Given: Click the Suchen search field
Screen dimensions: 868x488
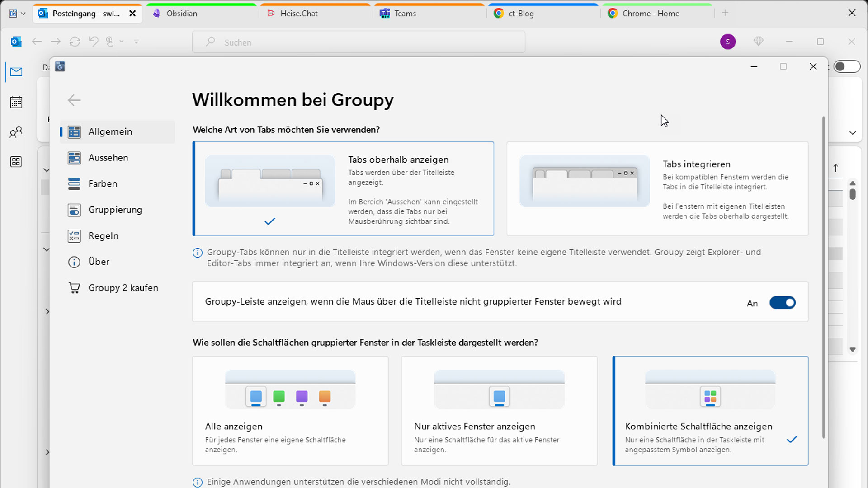Looking at the screenshot, I should pos(359,42).
